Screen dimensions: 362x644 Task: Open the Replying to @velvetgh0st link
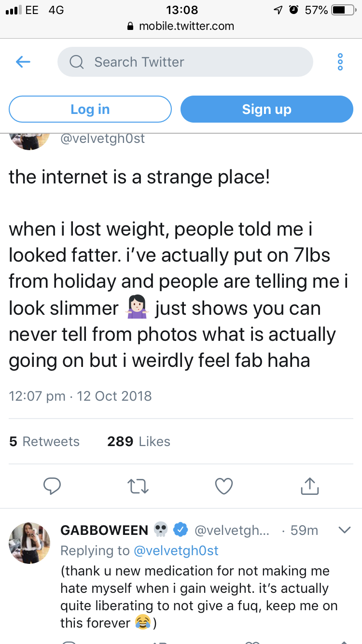pos(175,550)
